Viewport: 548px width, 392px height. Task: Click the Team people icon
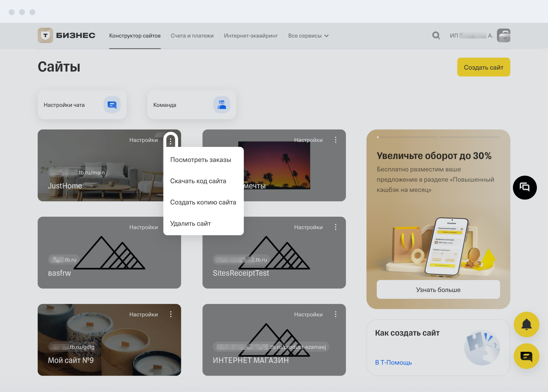[222, 105]
